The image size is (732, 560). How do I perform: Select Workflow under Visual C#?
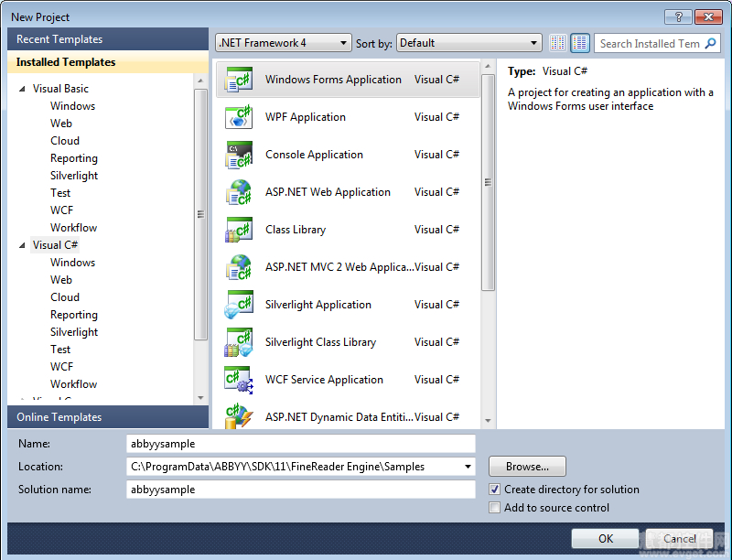[74, 384]
